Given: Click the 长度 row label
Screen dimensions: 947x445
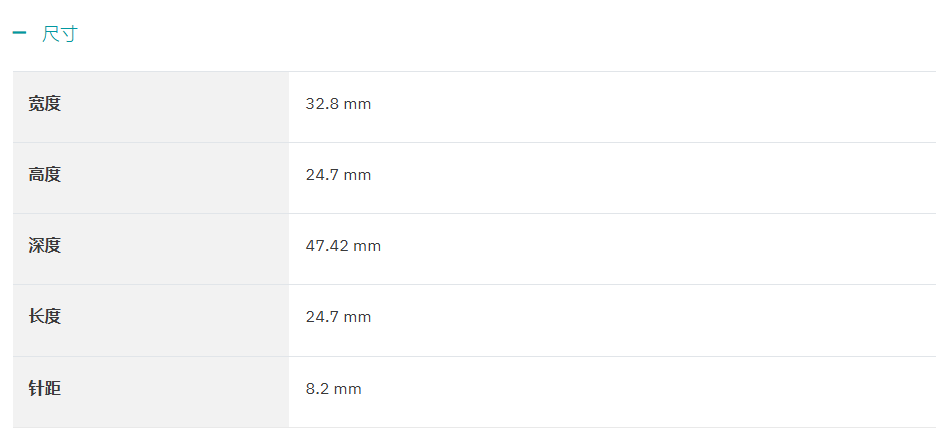Looking at the screenshot, I should [x=45, y=317].
